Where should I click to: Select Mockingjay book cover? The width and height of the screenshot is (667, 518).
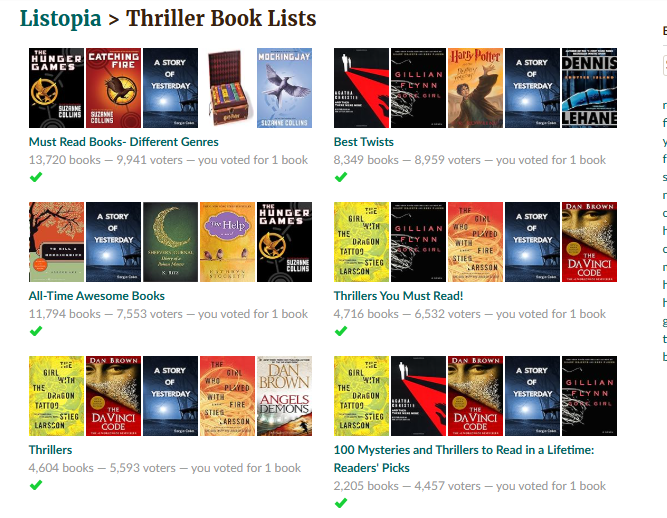pyautogui.click(x=284, y=88)
